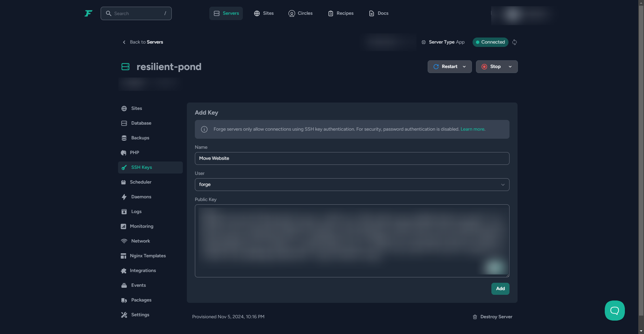Viewport: 644px width, 334px height.
Task: Click the Forge logo icon
Action: pos(89,13)
